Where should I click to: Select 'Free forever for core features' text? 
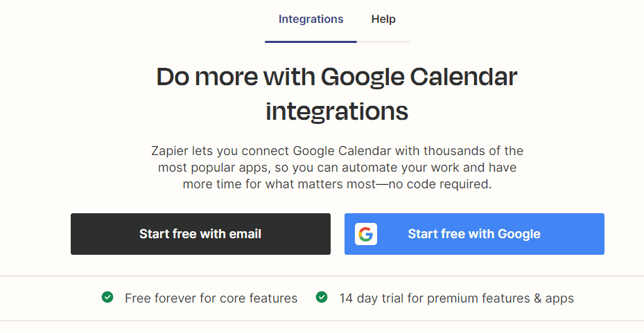point(211,298)
